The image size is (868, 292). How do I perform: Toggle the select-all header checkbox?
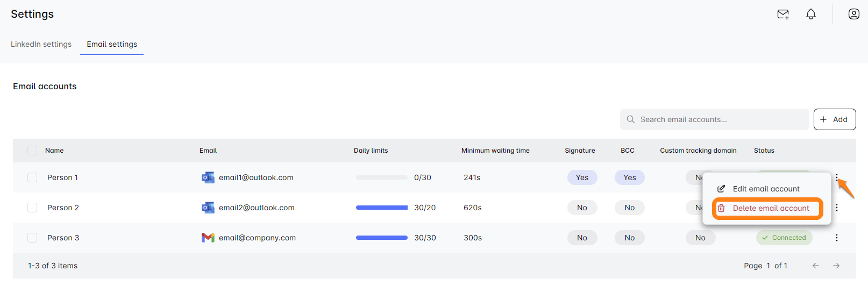tap(32, 151)
